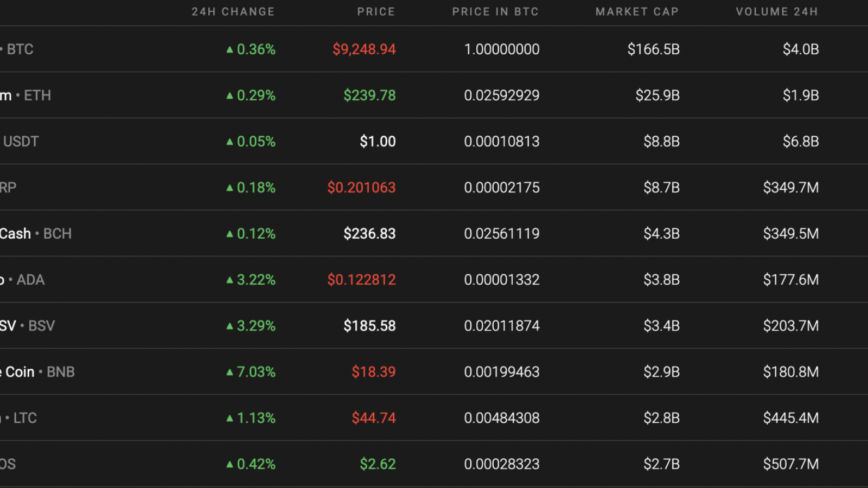Viewport: 868px width, 488px height.
Task: Select the $185.58 price
Action: pyautogui.click(x=369, y=326)
